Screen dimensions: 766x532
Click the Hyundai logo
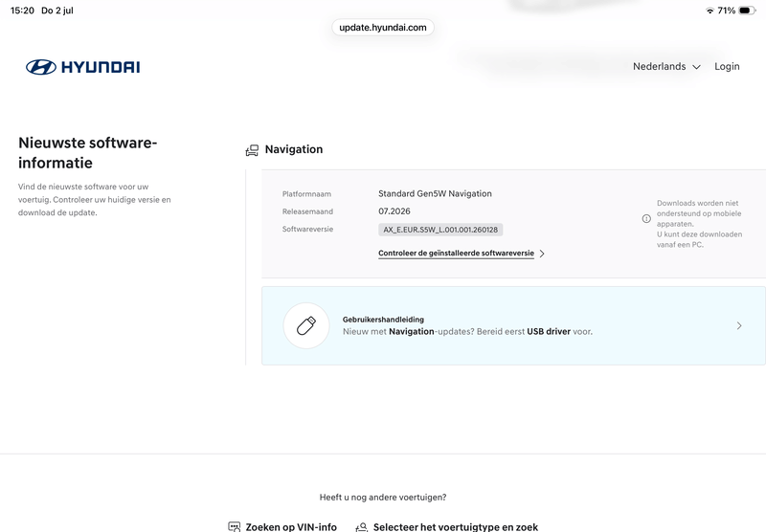point(82,67)
